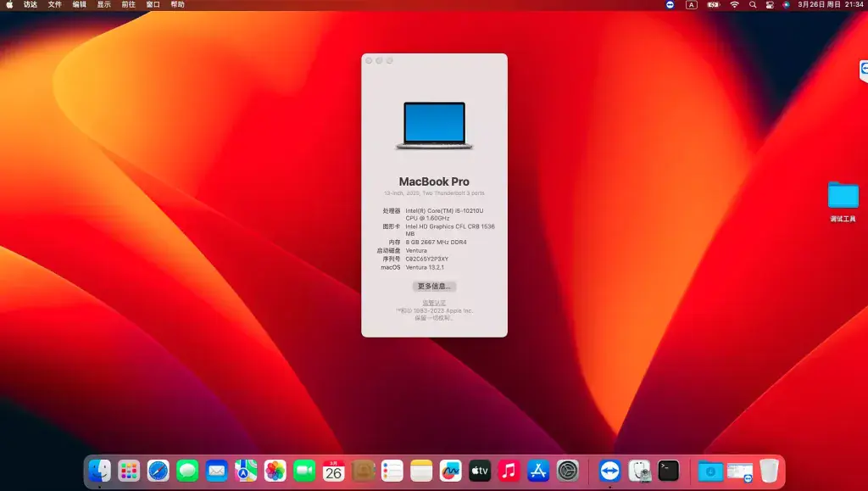Launch Safari from the Dock
Viewport: 868px width, 491px height.
(159, 471)
